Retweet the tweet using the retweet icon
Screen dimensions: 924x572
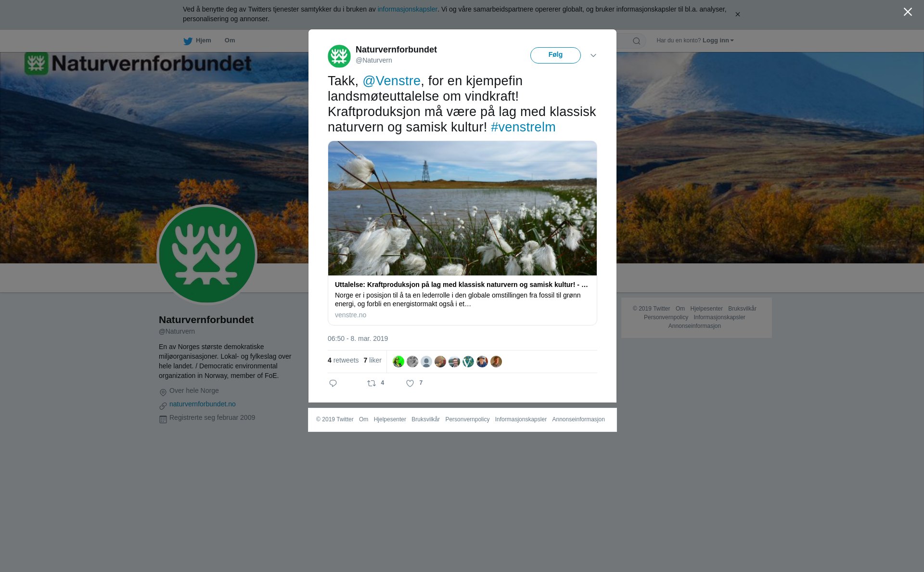coord(372,383)
